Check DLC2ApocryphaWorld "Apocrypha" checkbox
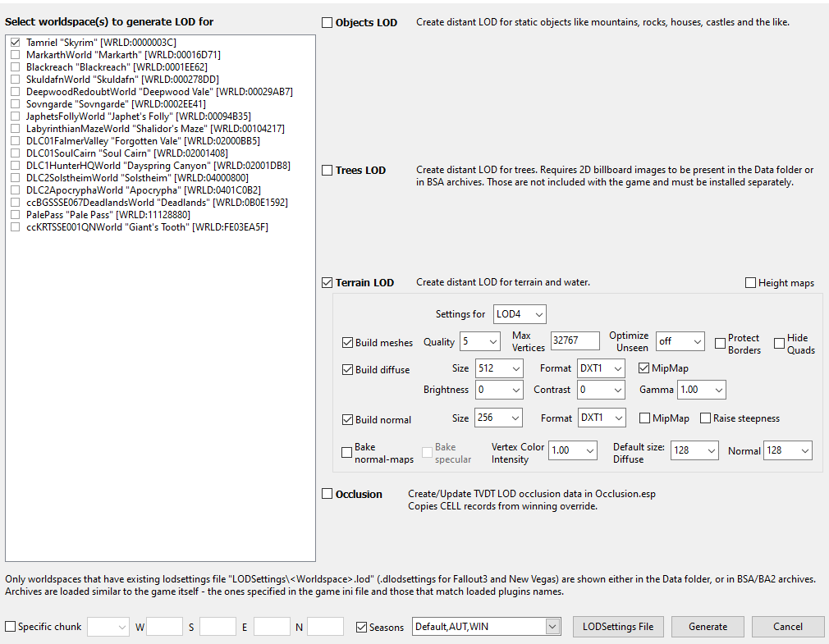The width and height of the screenshot is (829, 644). click(x=16, y=190)
